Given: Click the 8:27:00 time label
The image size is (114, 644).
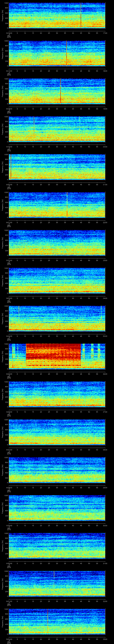Looking at the screenshot, I should [9, 450].
